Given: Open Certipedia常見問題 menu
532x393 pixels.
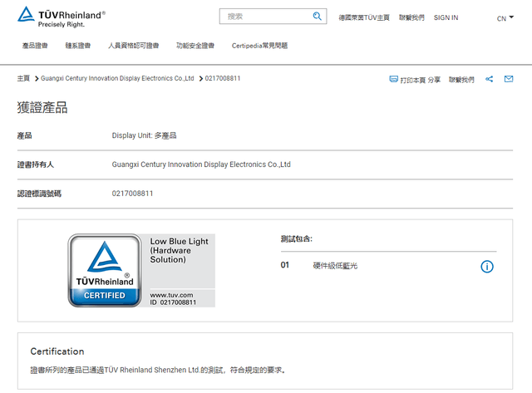Looking at the screenshot, I should (x=259, y=46).
